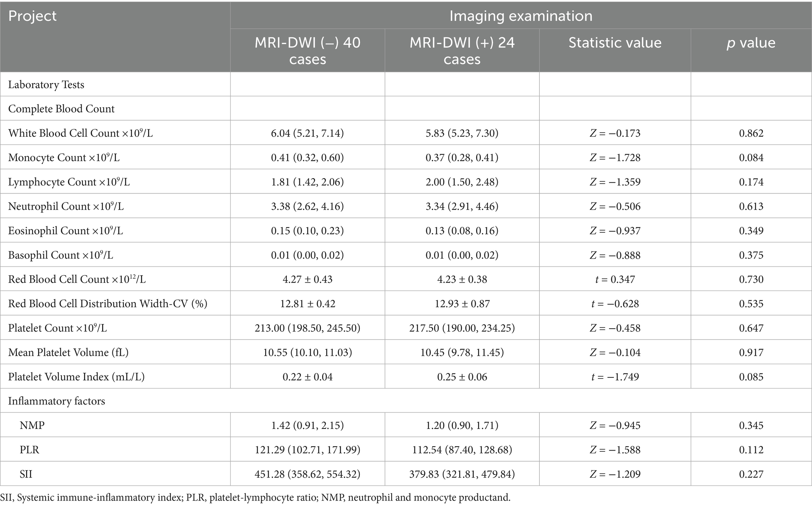Select the Platelet Volume Index statistic t = −1.749

[615, 377]
